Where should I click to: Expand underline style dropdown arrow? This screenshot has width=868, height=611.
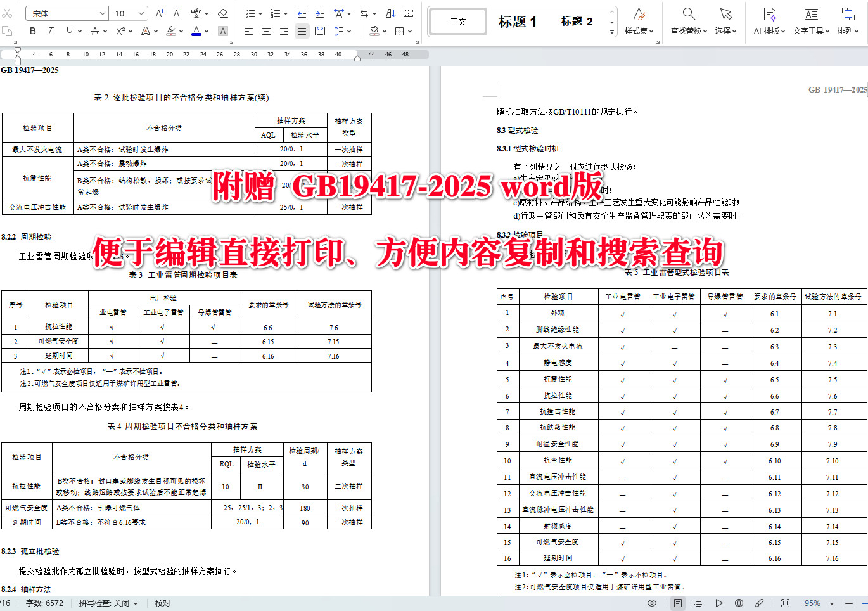79,31
